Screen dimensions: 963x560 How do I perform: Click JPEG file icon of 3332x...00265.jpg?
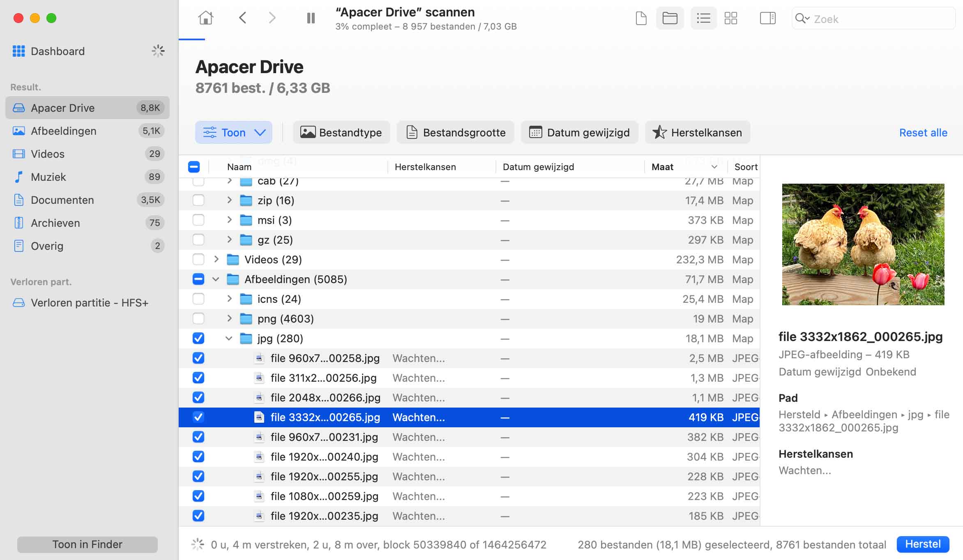click(x=259, y=417)
